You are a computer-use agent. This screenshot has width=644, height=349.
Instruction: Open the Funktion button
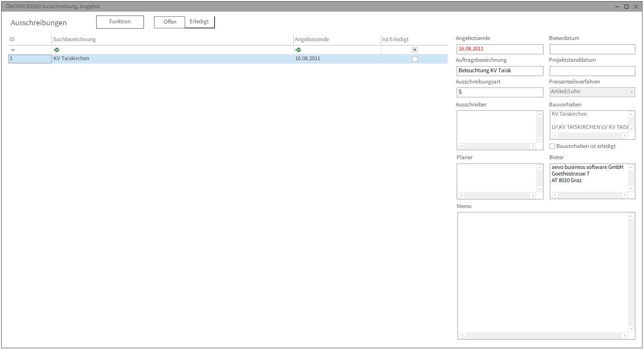tap(120, 22)
